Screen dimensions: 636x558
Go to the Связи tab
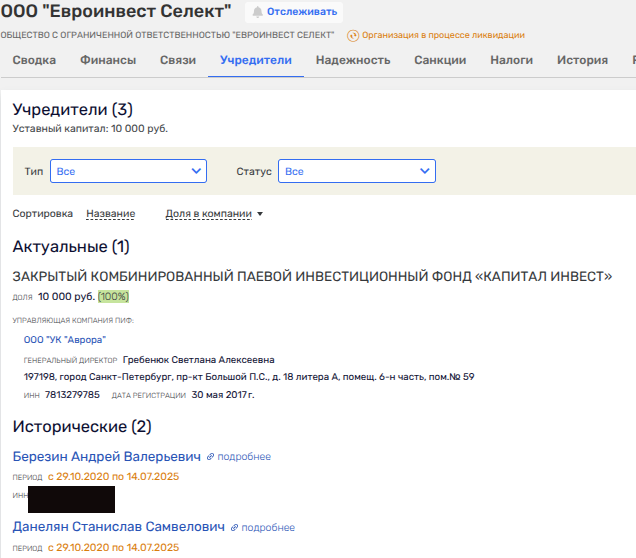(178, 60)
